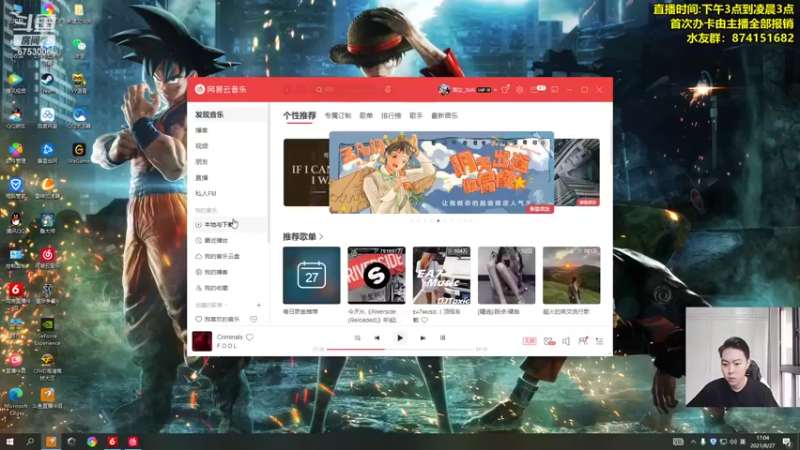Adjust volume with the speaker icon
Image resolution: width=800 pixels, height=450 pixels.
[x=566, y=341]
